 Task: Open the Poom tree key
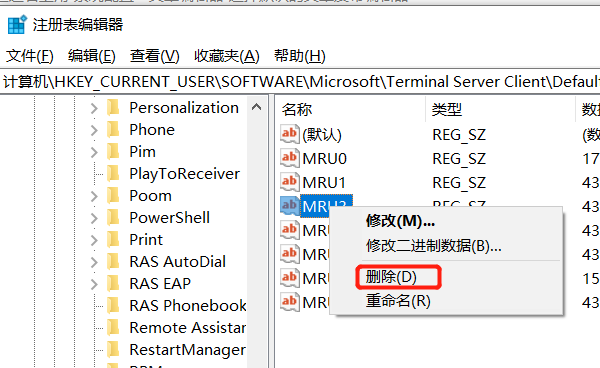[150, 196]
